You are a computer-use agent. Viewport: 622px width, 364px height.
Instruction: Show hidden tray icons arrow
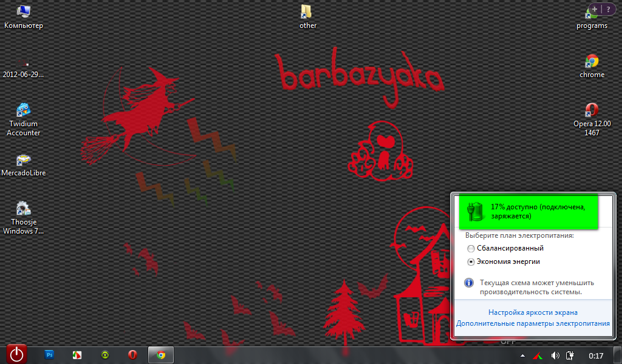(522, 355)
